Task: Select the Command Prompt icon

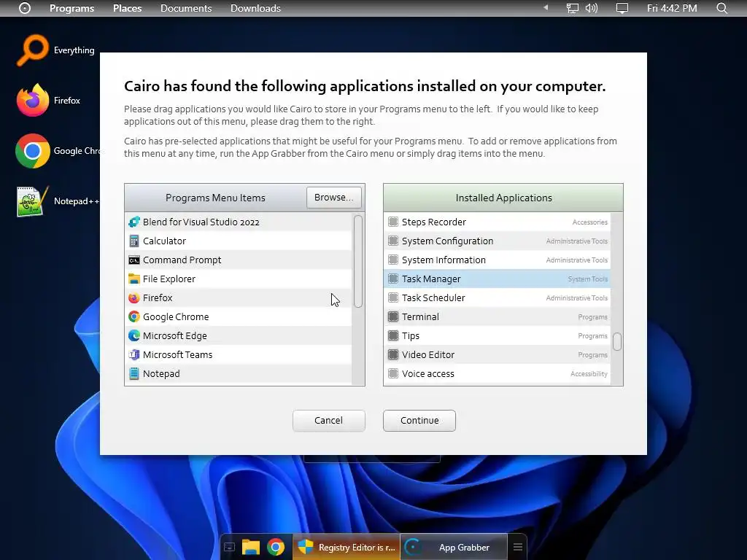Action: click(134, 260)
